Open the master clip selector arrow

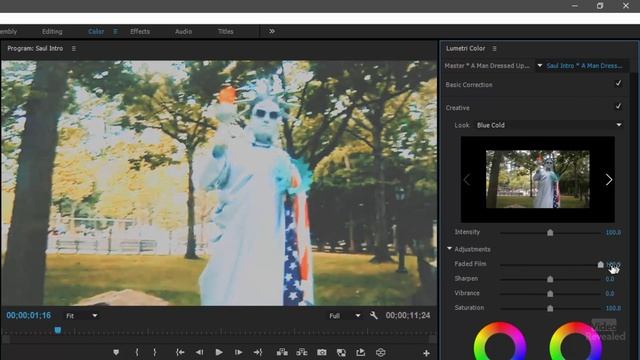(540, 65)
